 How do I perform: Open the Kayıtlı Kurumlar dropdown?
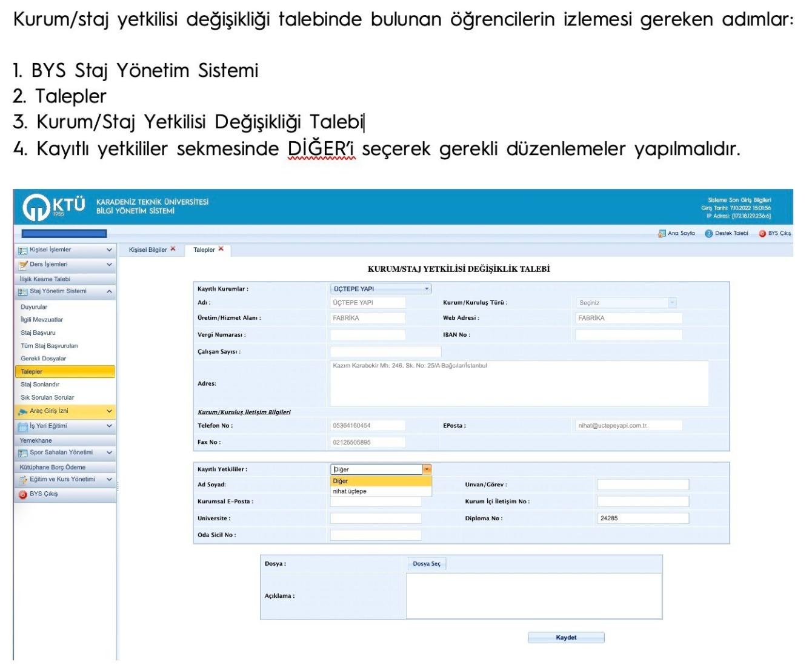pyautogui.click(x=381, y=289)
